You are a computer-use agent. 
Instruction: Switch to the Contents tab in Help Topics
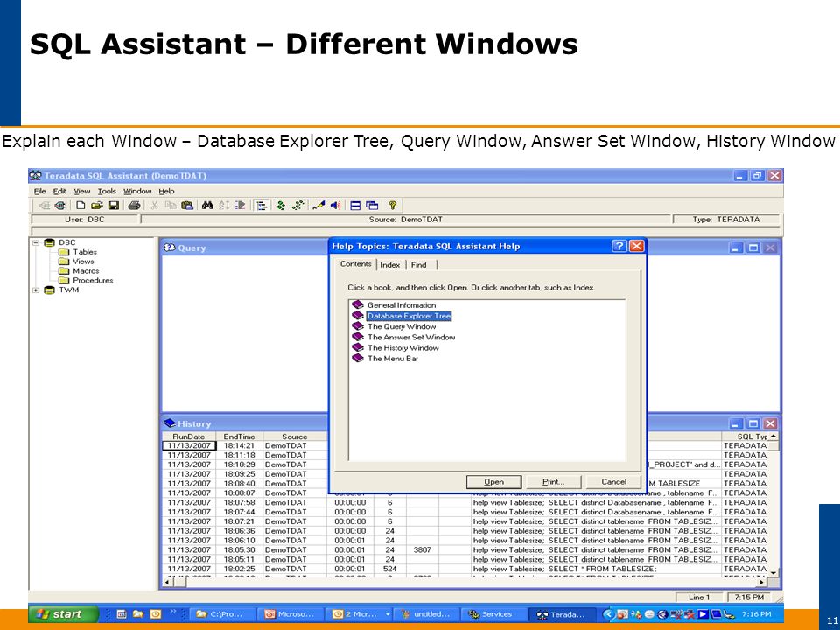(x=356, y=264)
